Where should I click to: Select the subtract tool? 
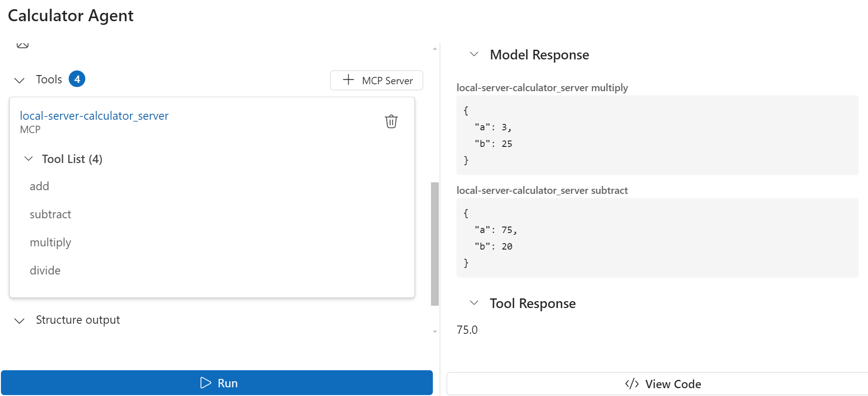tap(50, 214)
